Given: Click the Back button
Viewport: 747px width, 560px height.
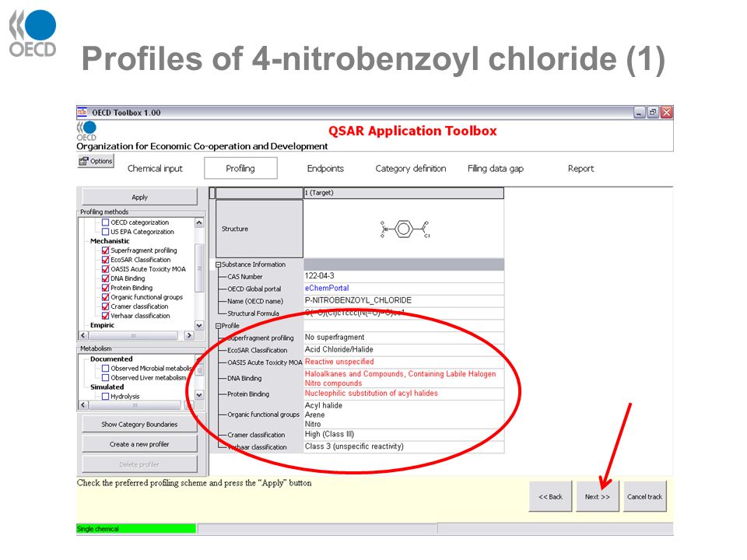Looking at the screenshot, I should point(550,497).
